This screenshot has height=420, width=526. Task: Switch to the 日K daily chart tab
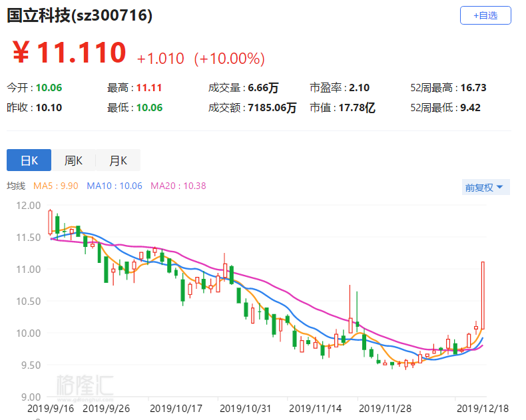pyautogui.click(x=29, y=160)
